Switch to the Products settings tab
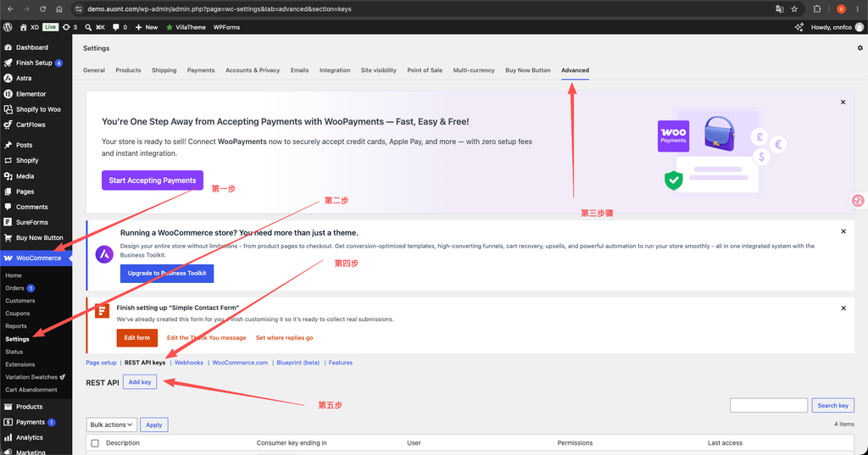This screenshot has width=868, height=455. pyautogui.click(x=129, y=70)
